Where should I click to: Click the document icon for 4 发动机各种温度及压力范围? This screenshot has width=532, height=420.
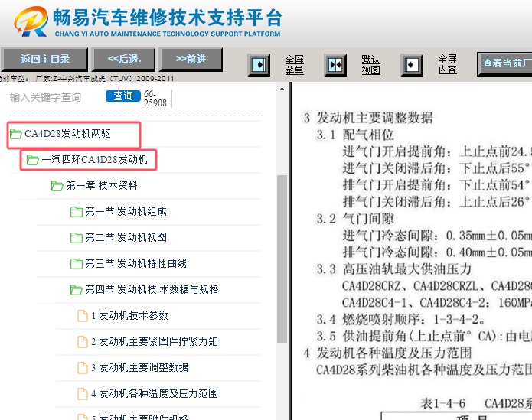click(x=83, y=393)
